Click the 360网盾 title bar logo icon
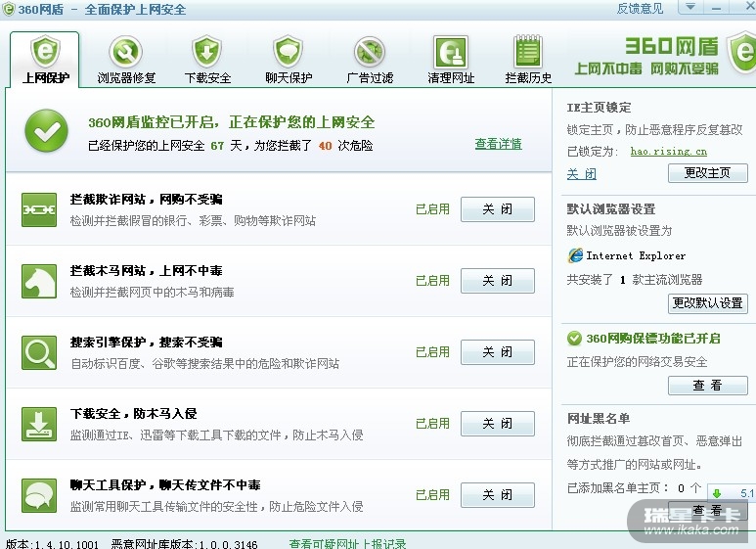The image size is (756, 549). (8, 9)
